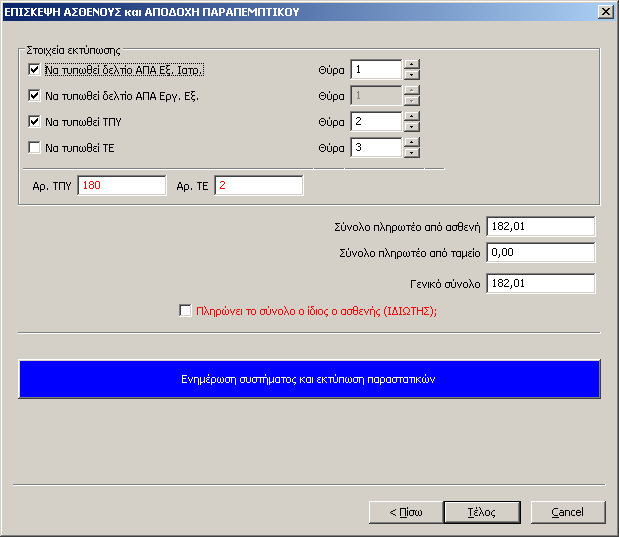This screenshot has width=619, height=537.
Task: Toggle 'Να τυπωθεί δελτίο ΑΠΑ Εργ. Εξ.' checkbox
Action: tap(35, 97)
